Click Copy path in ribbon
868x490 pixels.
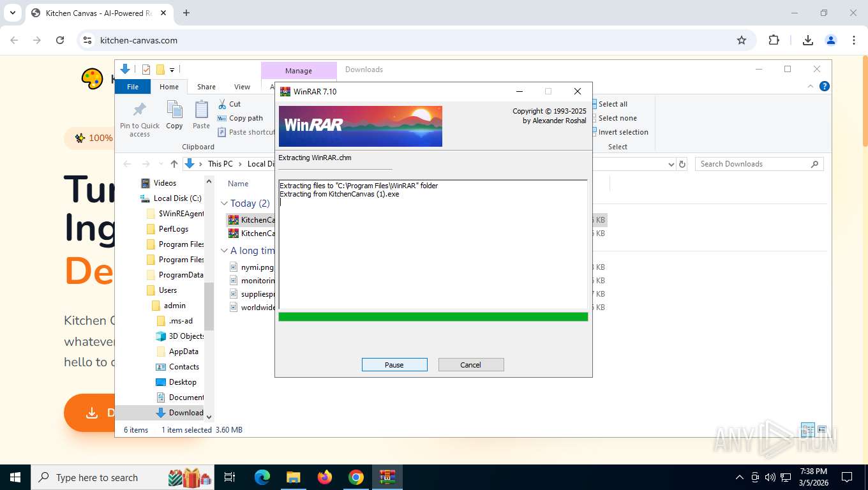[x=240, y=118]
